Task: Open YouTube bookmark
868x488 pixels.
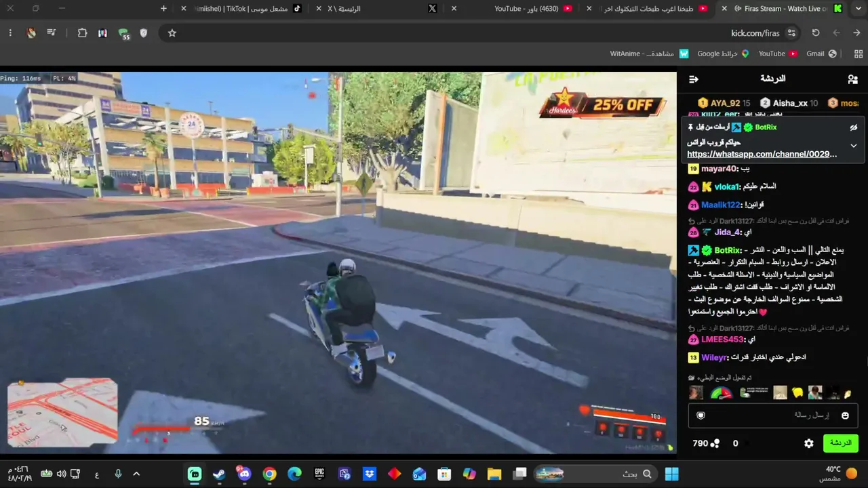Action: [x=778, y=54]
